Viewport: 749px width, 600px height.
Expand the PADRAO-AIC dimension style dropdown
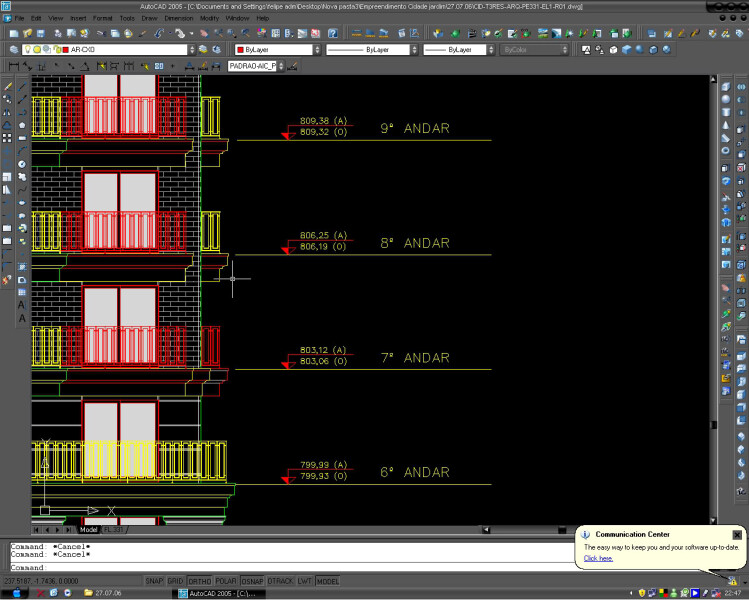coord(279,66)
